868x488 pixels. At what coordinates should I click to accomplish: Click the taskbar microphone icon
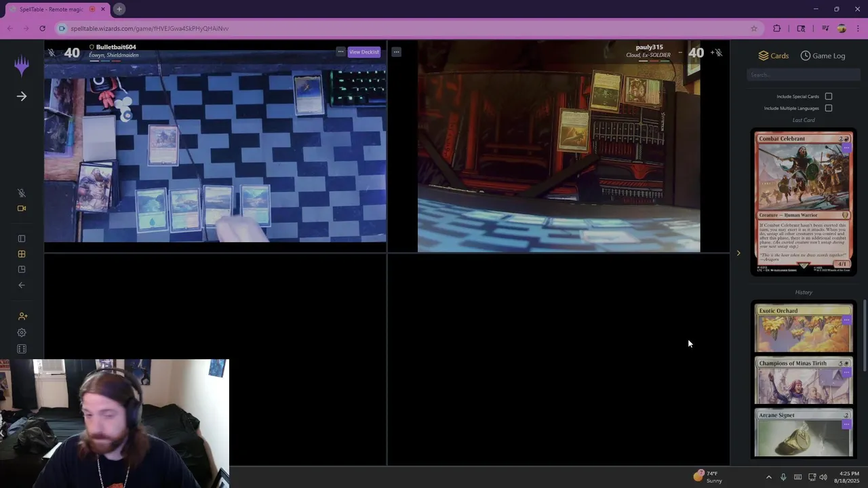[x=783, y=477]
